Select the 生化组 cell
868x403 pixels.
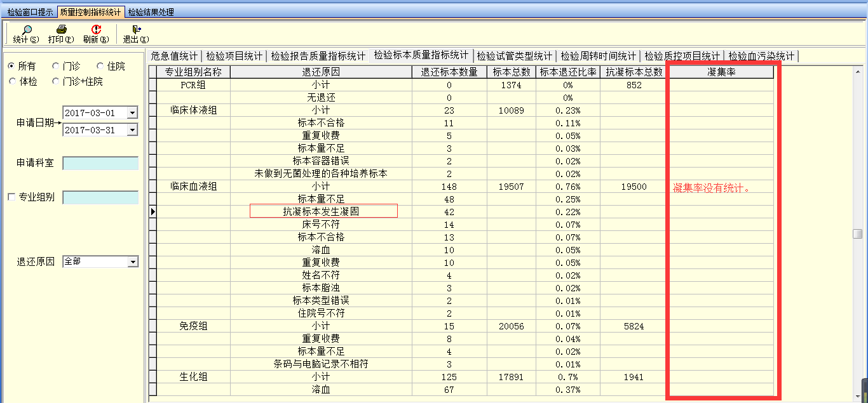tap(193, 377)
